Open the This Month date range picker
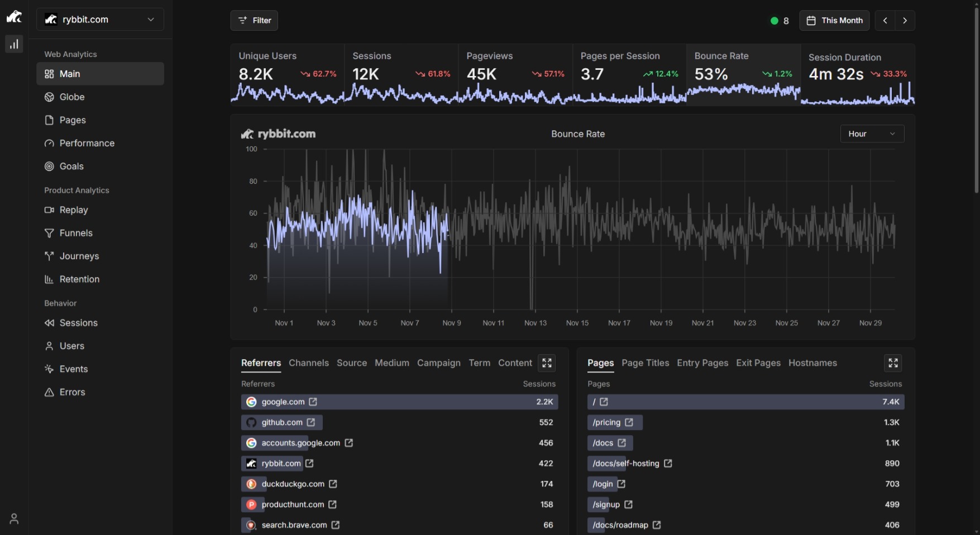980x535 pixels. tap(834, 21)
